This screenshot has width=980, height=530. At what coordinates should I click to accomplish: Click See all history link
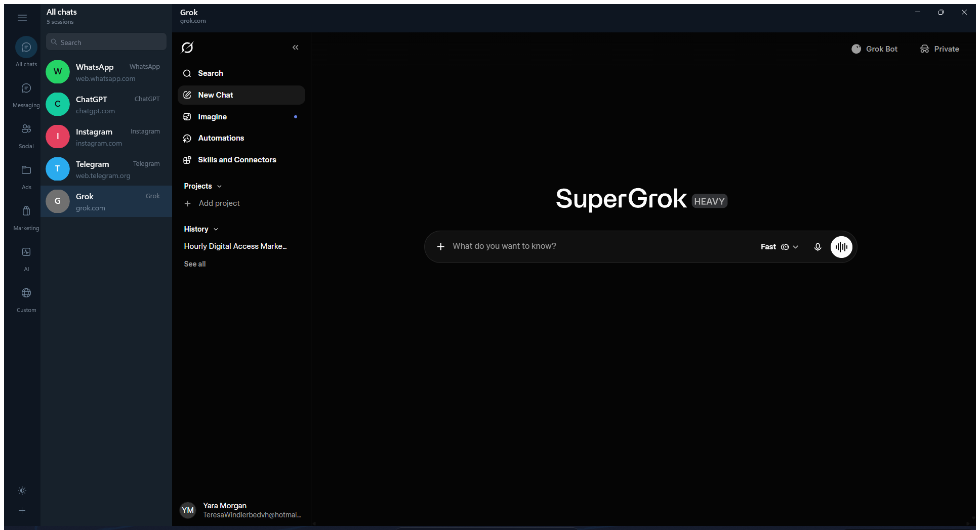195,264
